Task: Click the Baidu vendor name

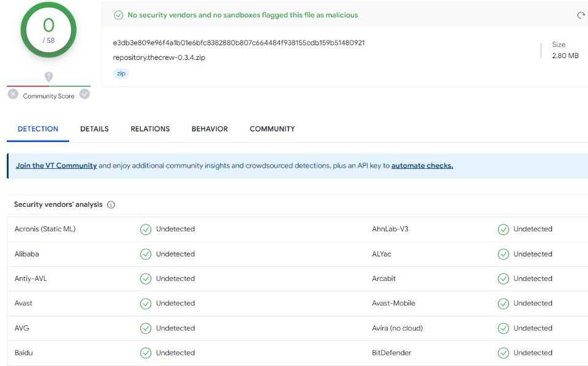Action: pos(24,353)
